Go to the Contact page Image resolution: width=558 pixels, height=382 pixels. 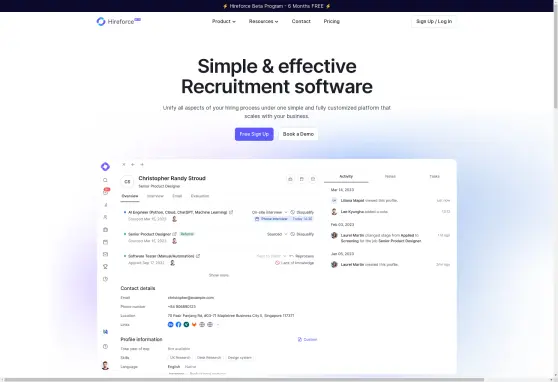301,21
